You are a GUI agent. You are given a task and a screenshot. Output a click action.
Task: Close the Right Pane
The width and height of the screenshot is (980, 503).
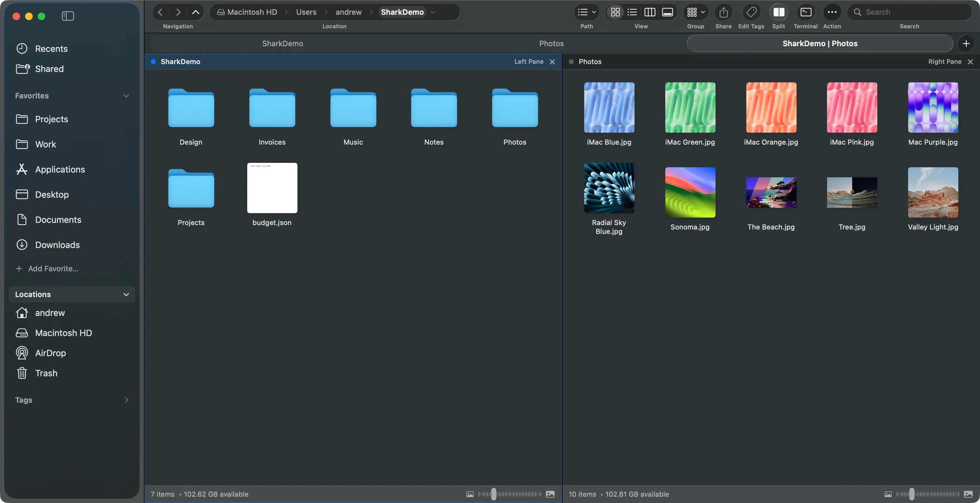point(970,62)
